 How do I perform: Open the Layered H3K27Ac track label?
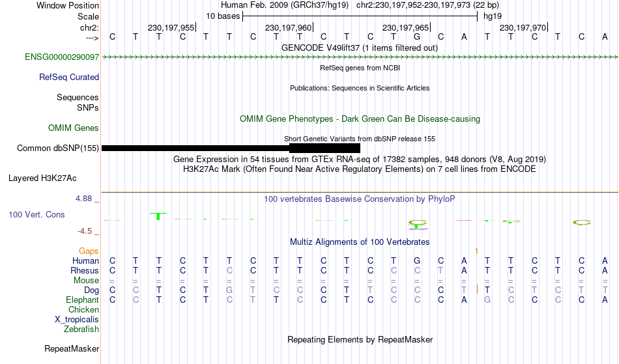pyautogui.click(x=42, y=178)
